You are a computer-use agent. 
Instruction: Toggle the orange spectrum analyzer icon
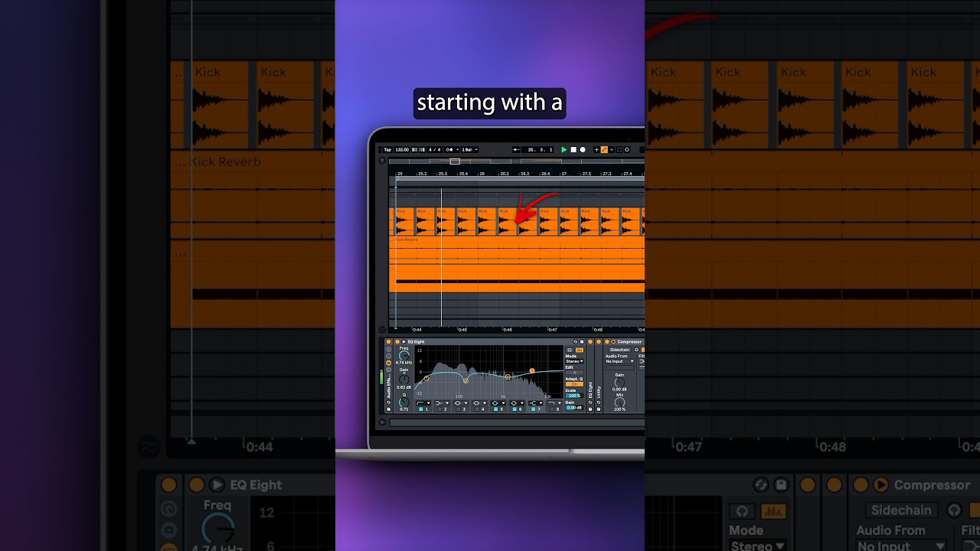coord(580,350)
